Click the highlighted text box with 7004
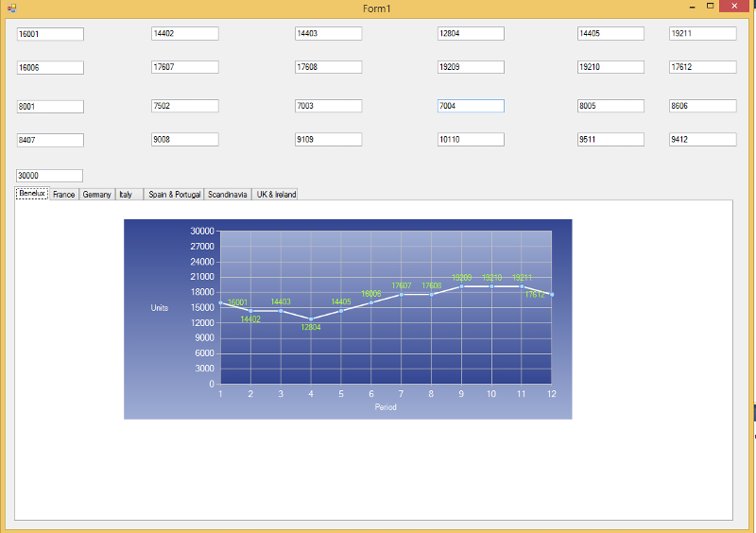Screen dimensions: 756x533 [x=471, y=106]
